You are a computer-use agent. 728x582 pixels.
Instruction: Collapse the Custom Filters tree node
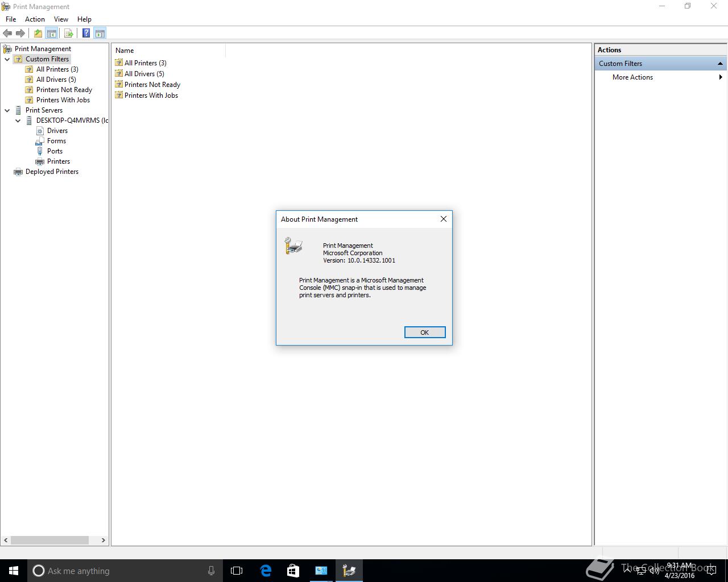pos(7,59)
